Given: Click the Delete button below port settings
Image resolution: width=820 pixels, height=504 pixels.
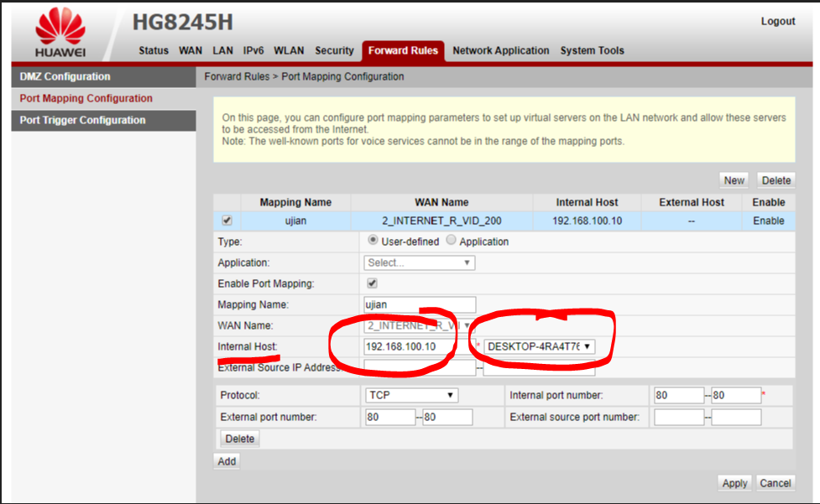Looking at the screenshot, I should tap(239, 439).
